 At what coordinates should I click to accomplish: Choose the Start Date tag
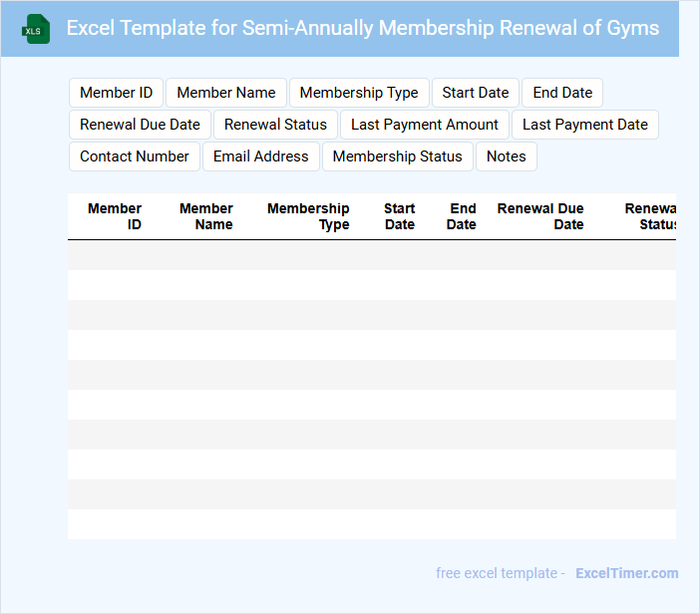[x=476, y=93]
